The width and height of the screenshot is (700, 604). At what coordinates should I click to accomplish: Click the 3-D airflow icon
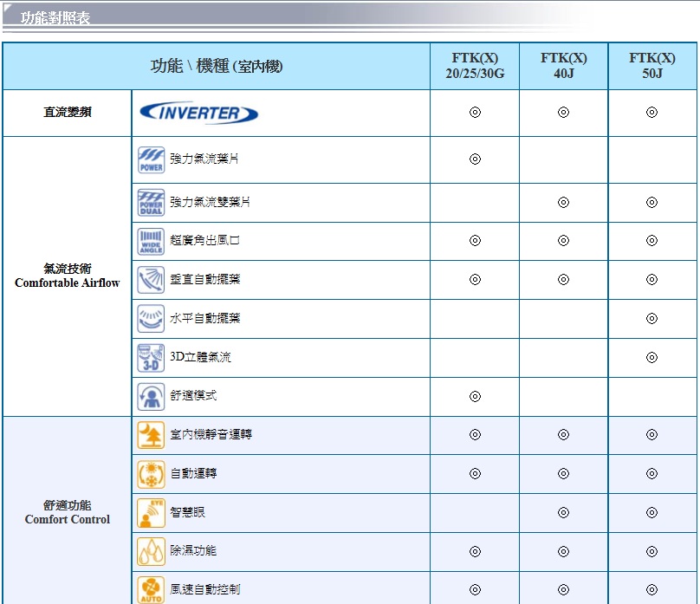(151, 358)
